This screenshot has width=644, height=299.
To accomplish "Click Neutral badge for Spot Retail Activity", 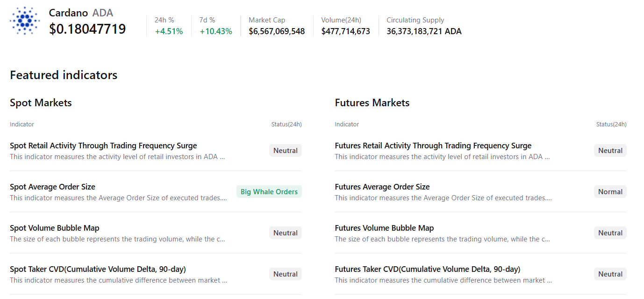I will pyautogui.click(x=286, y=151).
